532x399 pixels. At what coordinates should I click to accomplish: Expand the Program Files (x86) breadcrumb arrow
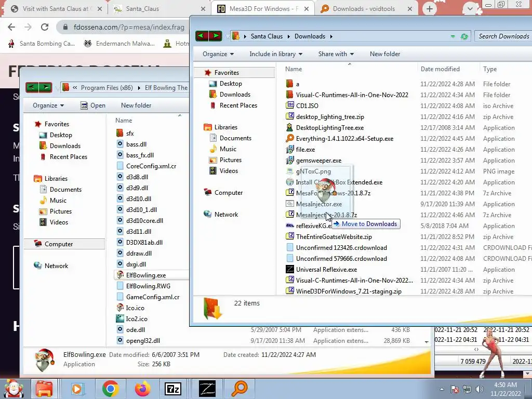tap(139, 88)
